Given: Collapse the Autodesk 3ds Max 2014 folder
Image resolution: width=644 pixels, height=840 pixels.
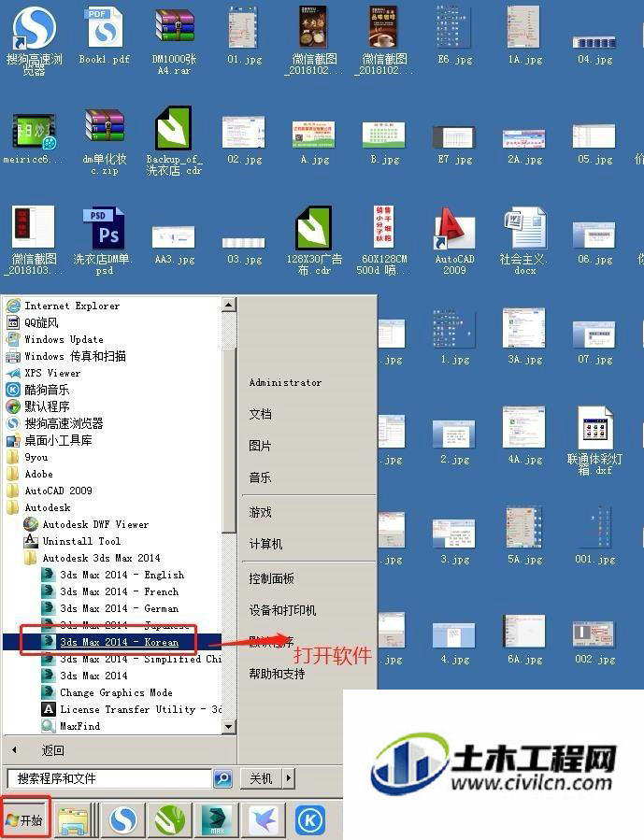Looking at the screenshot, I should click(101, 558).
